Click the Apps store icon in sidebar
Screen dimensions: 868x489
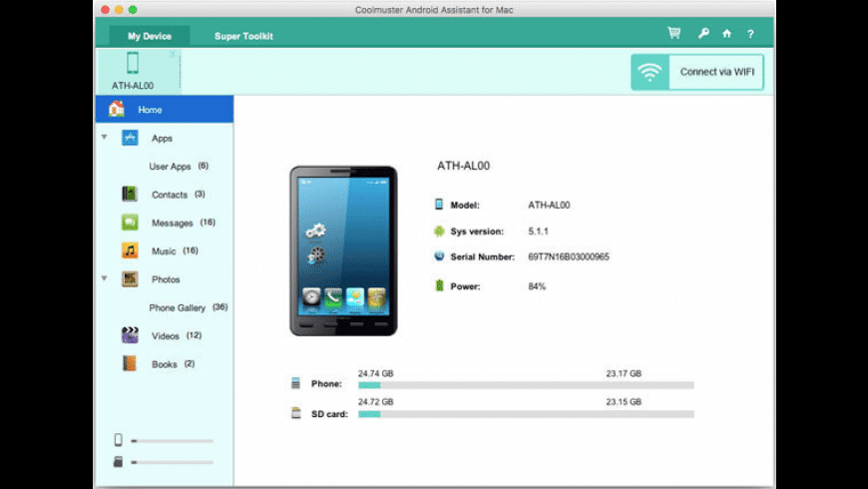(x=130, y=138)
